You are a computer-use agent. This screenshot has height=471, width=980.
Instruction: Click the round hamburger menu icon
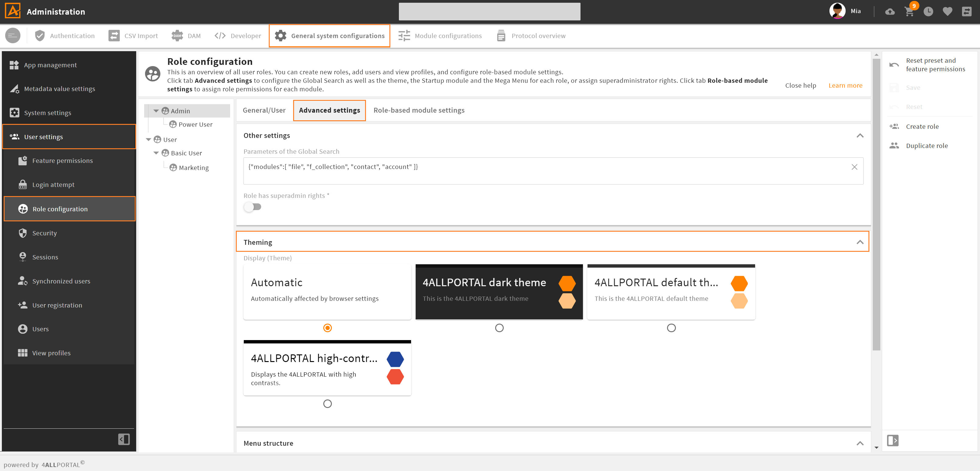12,36
